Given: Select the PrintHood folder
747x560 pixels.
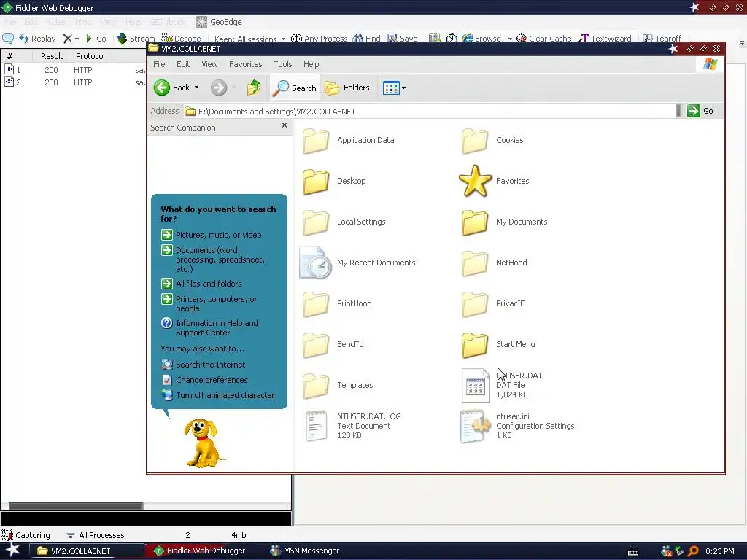Looking at the screenshot, I should [337, 304].
